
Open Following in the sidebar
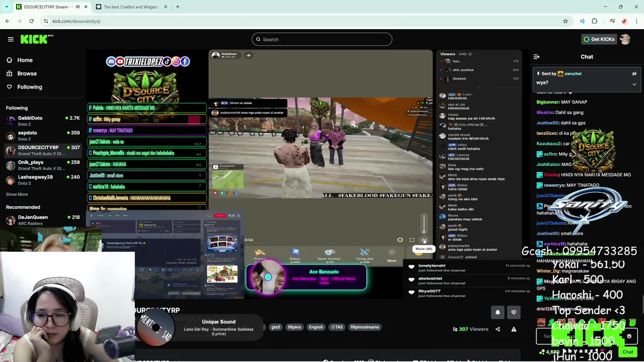click(x=30, y=87)
